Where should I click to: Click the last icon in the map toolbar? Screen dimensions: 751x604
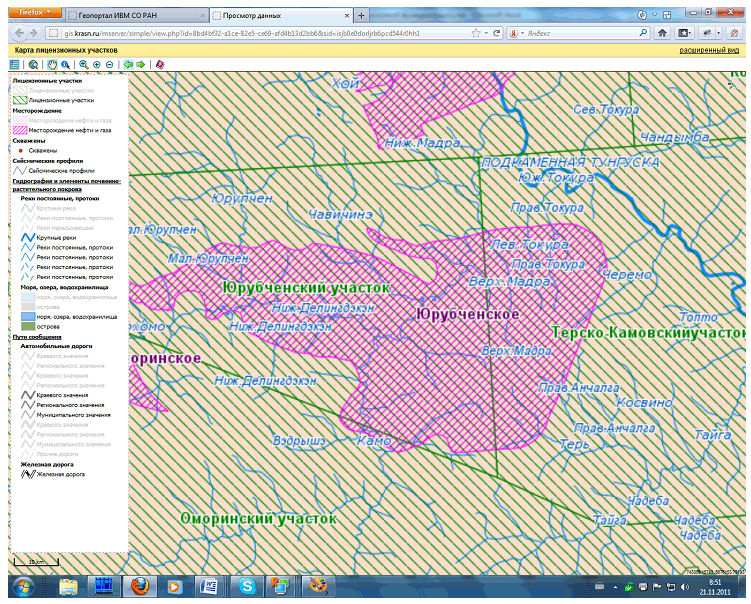tap(159, 64)
